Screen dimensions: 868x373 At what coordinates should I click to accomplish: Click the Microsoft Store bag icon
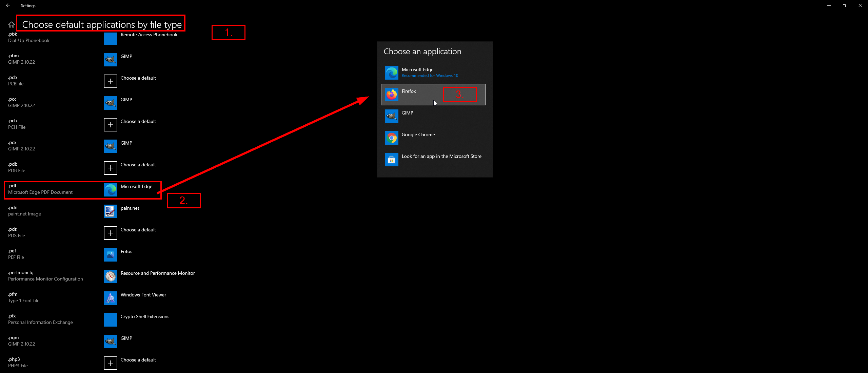pyautogui.click(x=392, y=160)
